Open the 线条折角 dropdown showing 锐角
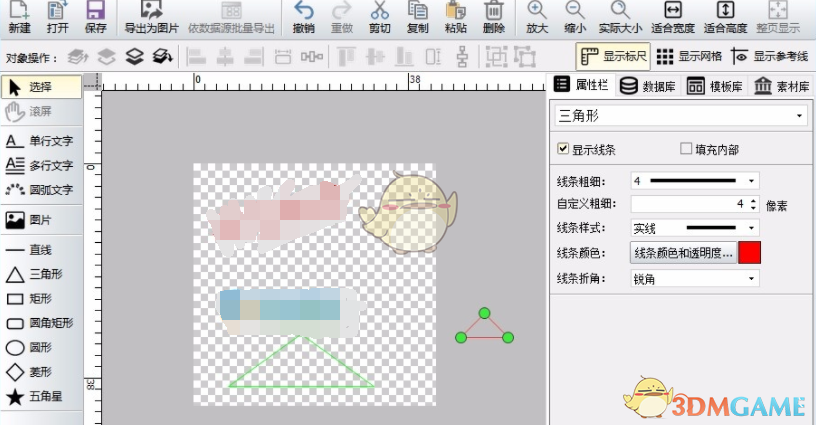The width and height of the screenshot is (816, 425). coord(694,279)
